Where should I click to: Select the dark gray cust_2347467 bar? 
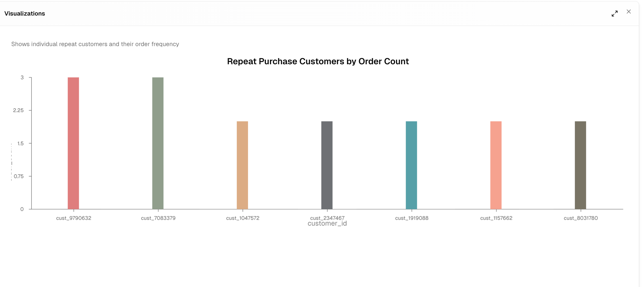tap(327, 165)
